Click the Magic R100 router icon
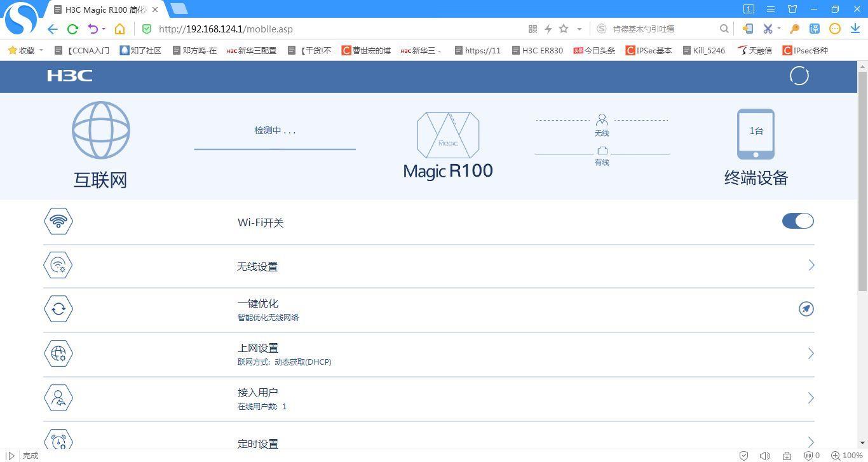The width and height of the screenshot is (868, 462). click(x=448, y=135)
